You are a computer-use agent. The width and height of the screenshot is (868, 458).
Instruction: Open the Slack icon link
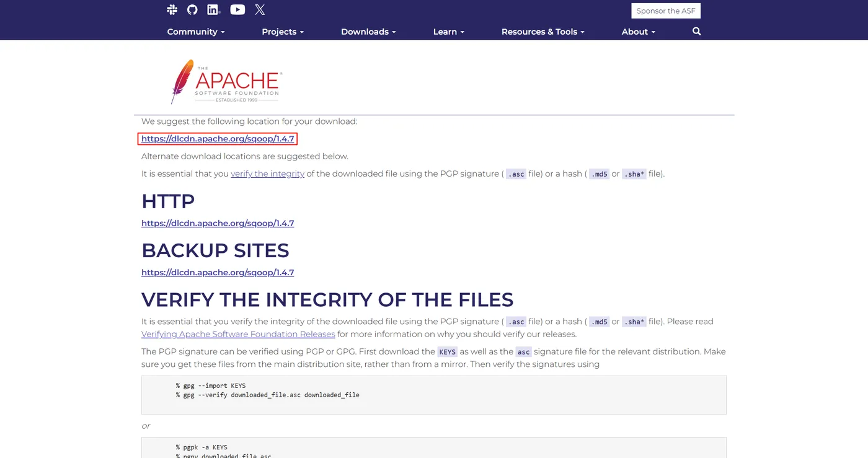[x=172, y=9]
